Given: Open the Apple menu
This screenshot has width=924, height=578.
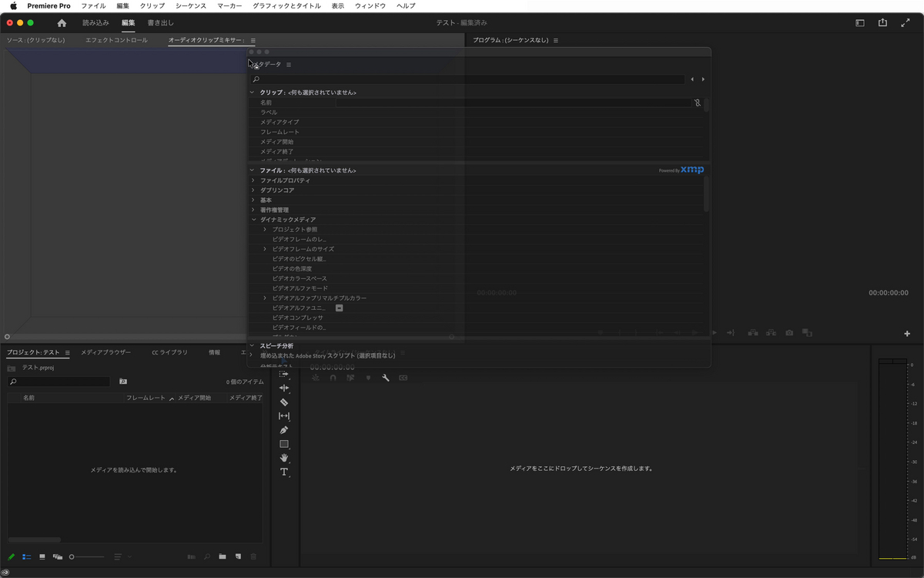Looking at the screenshot, I should point(13,5).
